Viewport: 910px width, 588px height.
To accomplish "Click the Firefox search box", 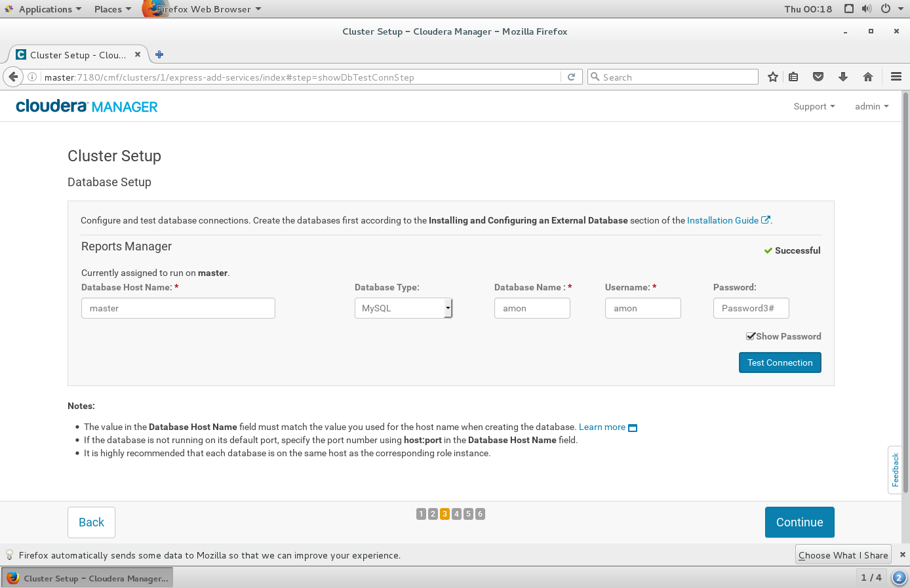I will [673, 77].
